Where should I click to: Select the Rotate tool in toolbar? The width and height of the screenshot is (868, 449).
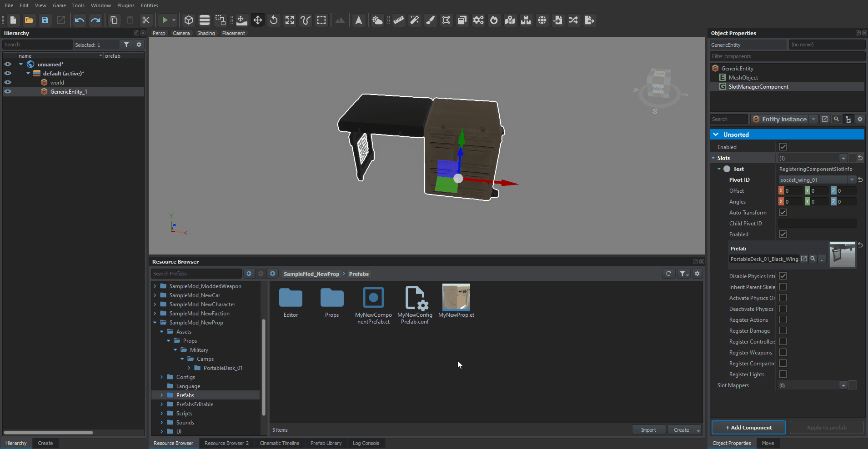coord(274,20)
